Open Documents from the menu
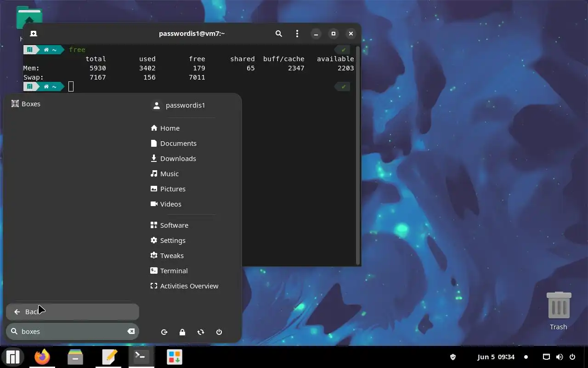This screenshot has width=588, height=368. click(174, 144)
